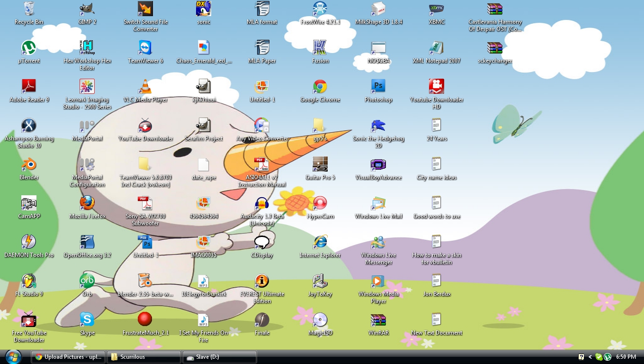Select the MLA Paper document icon
This screenshot has height=364, width=644.
[262, 47]
